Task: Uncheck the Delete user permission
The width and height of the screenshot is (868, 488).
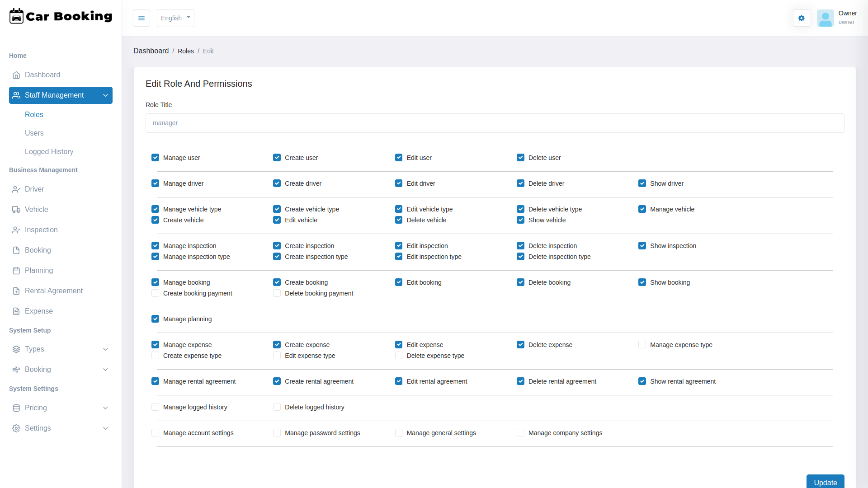Action: click(520, 158)
